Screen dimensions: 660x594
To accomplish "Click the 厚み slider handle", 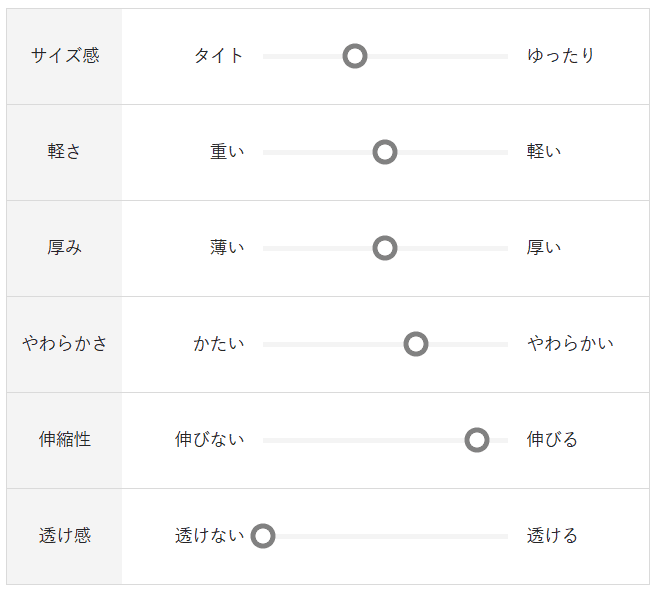I will tap(385, 248).
